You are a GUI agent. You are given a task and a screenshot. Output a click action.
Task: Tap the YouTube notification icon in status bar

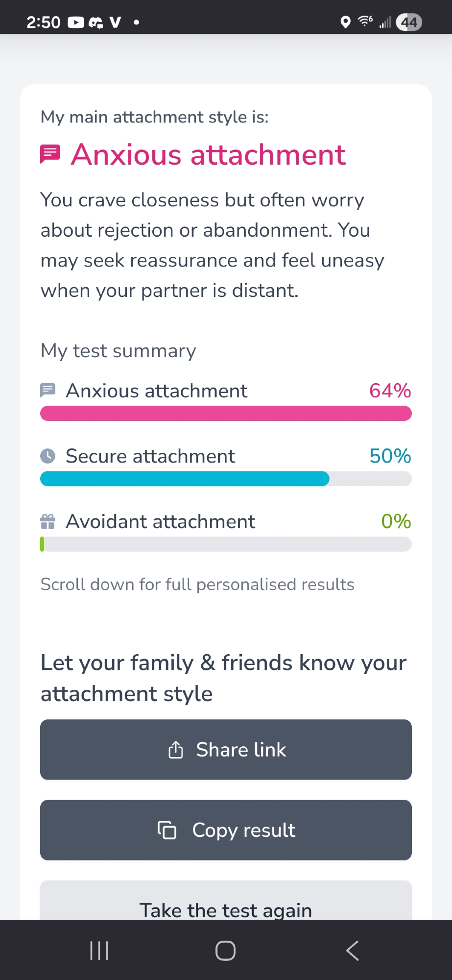coord(76,22)
